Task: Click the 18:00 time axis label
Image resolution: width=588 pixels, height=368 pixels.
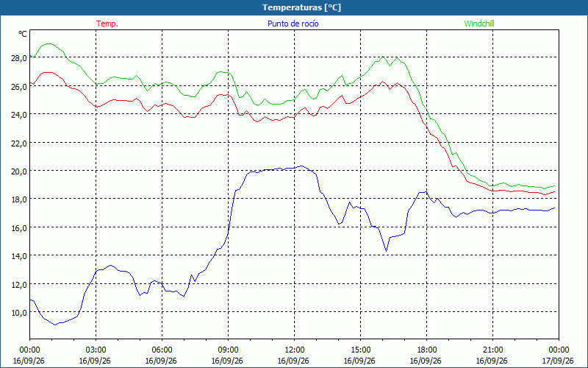Action: pyautogui.click(x=426, y=350)
